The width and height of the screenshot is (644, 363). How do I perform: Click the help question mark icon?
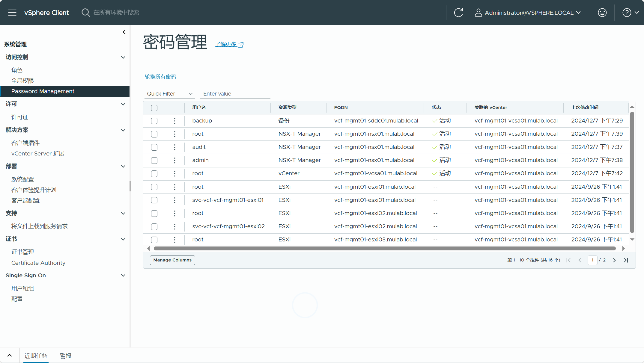point(627,12)
